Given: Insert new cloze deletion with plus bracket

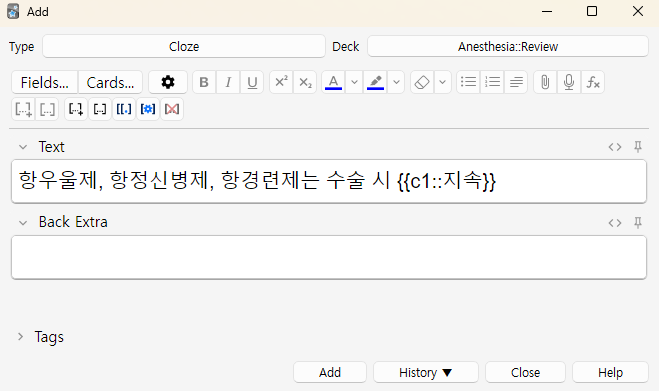Looking at the screenshot, I should tap(76, 109).
